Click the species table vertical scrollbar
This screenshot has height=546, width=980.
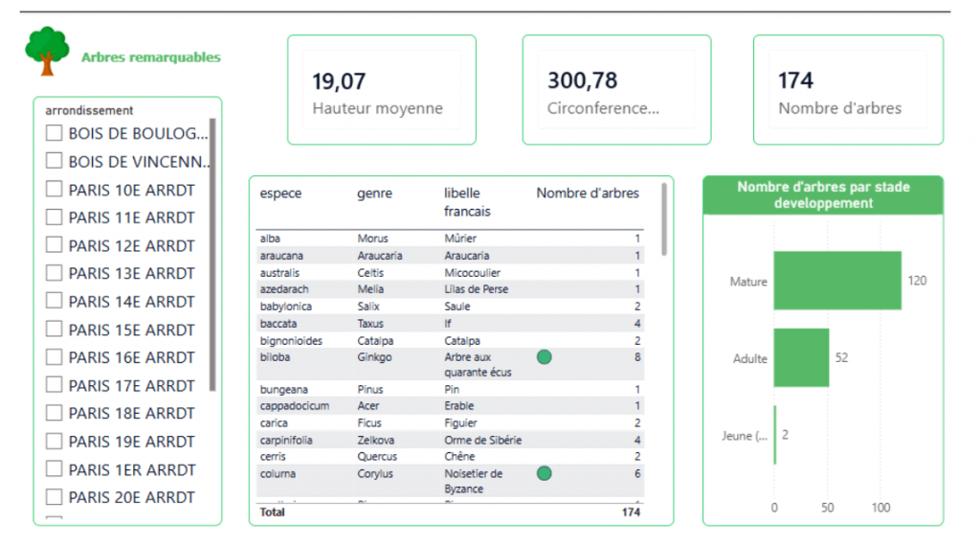(x=664, y=218)
